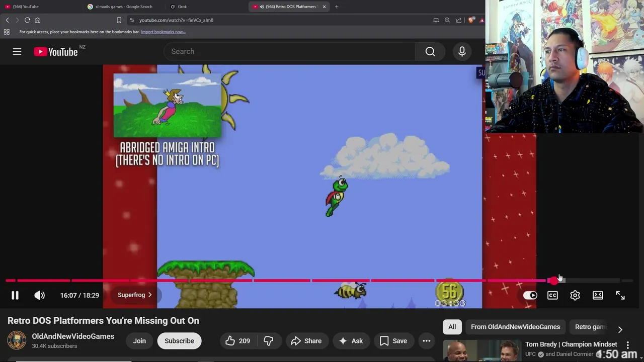Image resolution: width=644 pixels, height=362 pixels.
Task: Open Brave Rewards triangle icon
Action: (x=481, y=20)
